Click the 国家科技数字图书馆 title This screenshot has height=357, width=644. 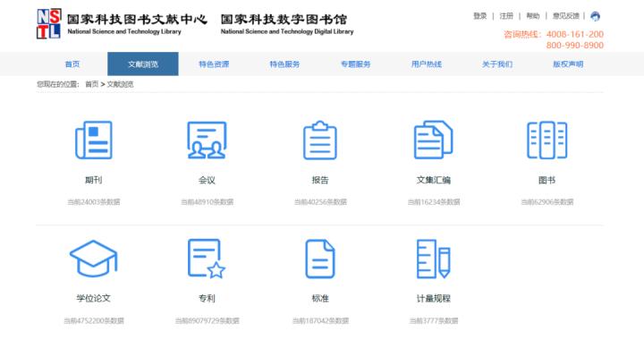284,20
